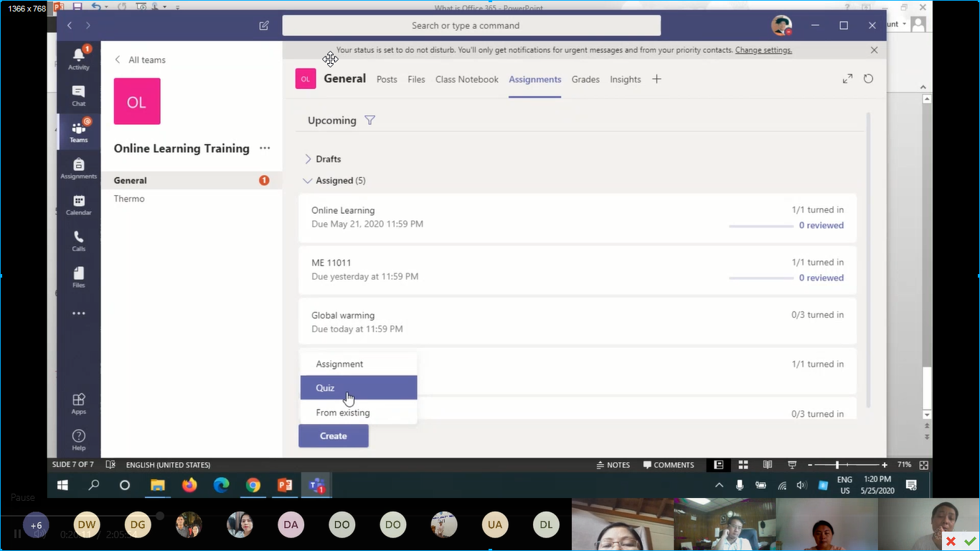Expand the tab to full screen
Viewport: 980px width, 551px height.
tap(847, 79)
